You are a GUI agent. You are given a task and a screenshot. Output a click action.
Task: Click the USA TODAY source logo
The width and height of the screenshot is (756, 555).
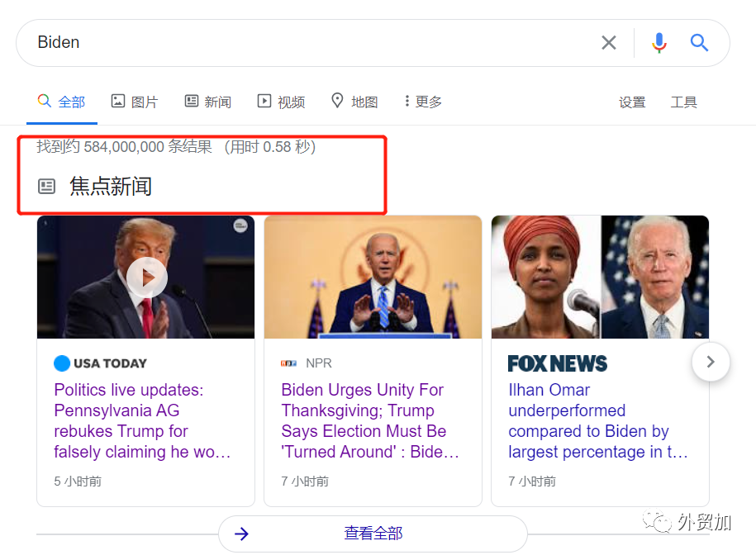[x=100, y=363]
